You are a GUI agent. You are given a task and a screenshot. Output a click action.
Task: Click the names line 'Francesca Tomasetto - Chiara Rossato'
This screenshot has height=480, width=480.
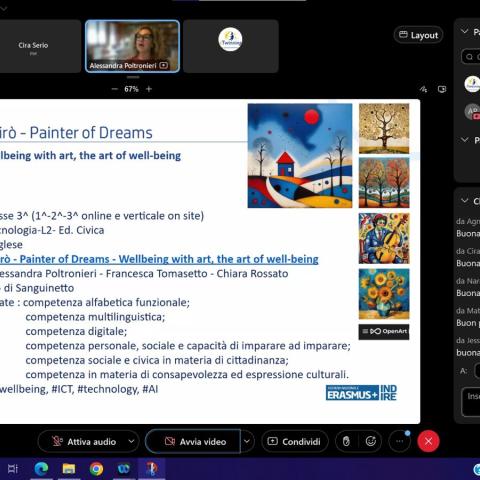(x=197, y=273)
